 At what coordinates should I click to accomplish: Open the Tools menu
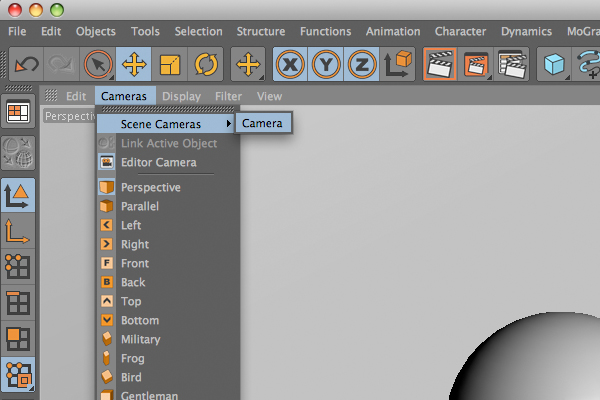(x=145, y=31)
